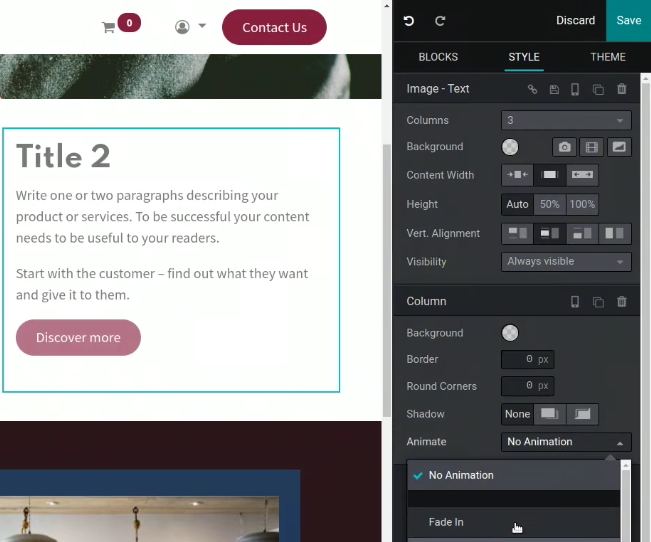The width and height of the screenshot is (651, 542).
Task: Open the user account menu icon
Action: 182,27
